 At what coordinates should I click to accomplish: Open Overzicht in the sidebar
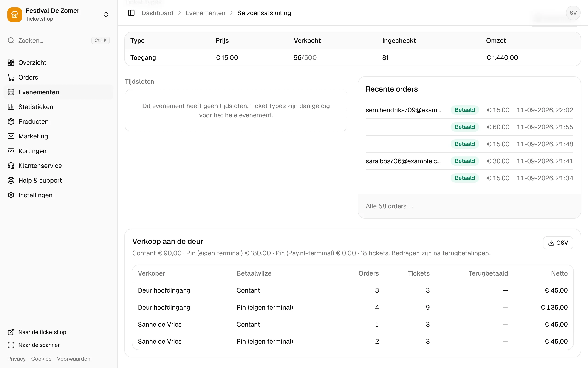coord(59,63)
